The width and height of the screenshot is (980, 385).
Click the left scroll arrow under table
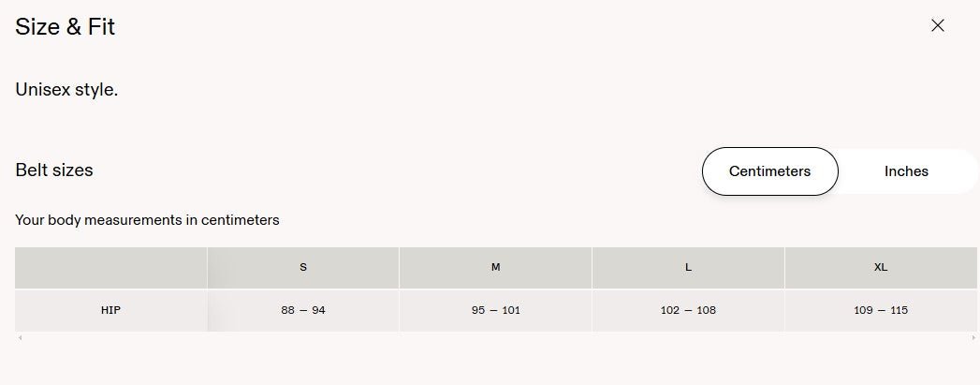(20, 337)
